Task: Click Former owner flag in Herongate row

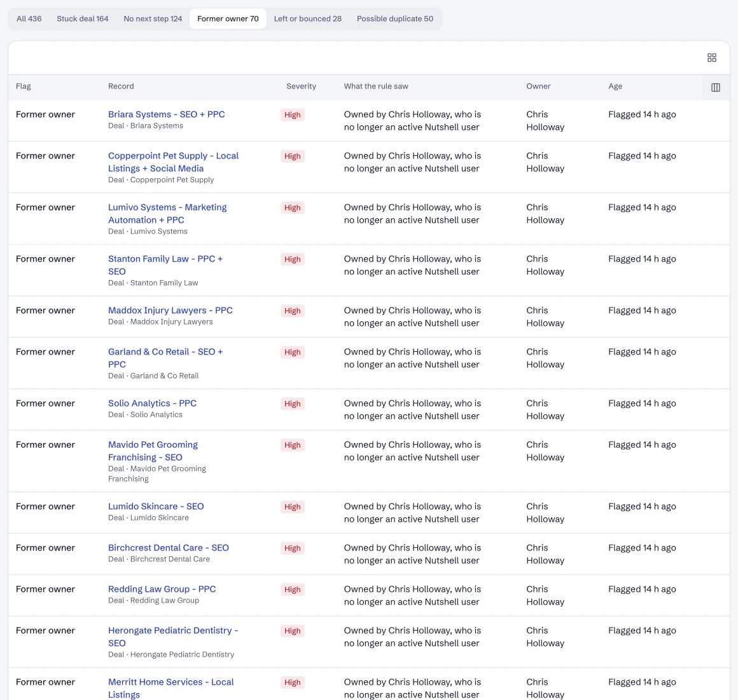Action: (45, 631)
